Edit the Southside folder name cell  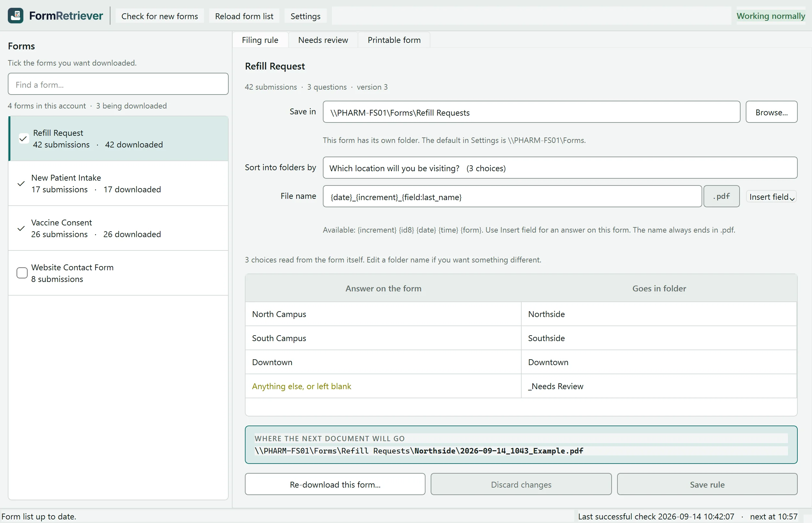[x=659, y=338]
